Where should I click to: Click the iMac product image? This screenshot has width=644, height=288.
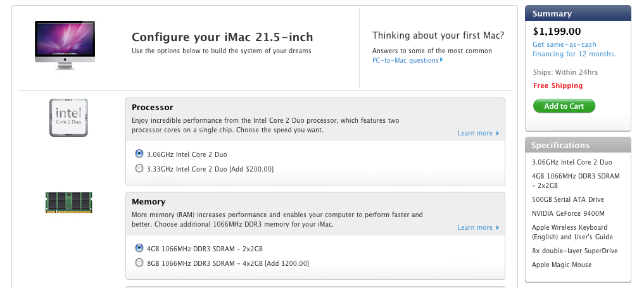(65, 42)
